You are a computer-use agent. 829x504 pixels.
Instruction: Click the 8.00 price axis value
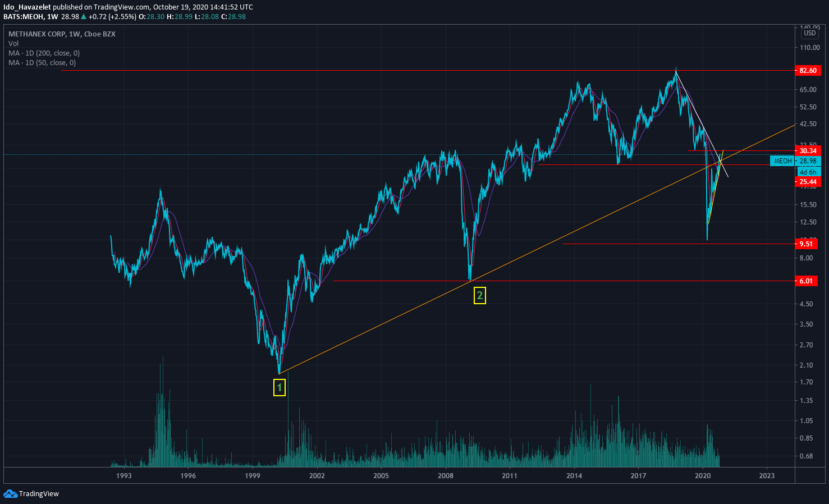[x=806, y=258]
